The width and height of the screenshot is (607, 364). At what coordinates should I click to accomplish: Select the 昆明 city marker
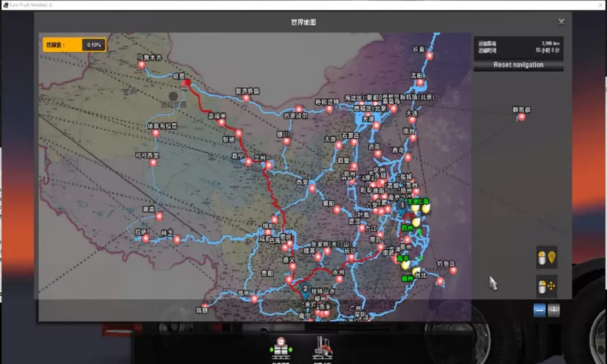(254, 299)
